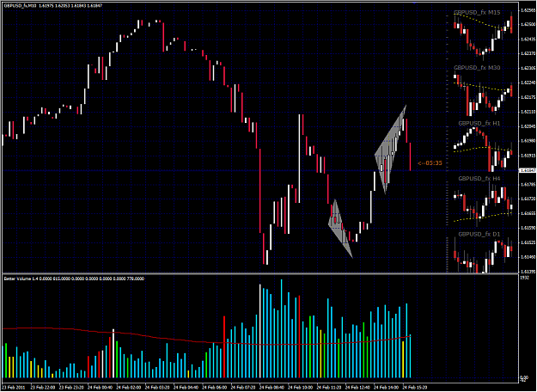
Task: Click the 1.61655 price axis label
Action: (x=528, y=213)
